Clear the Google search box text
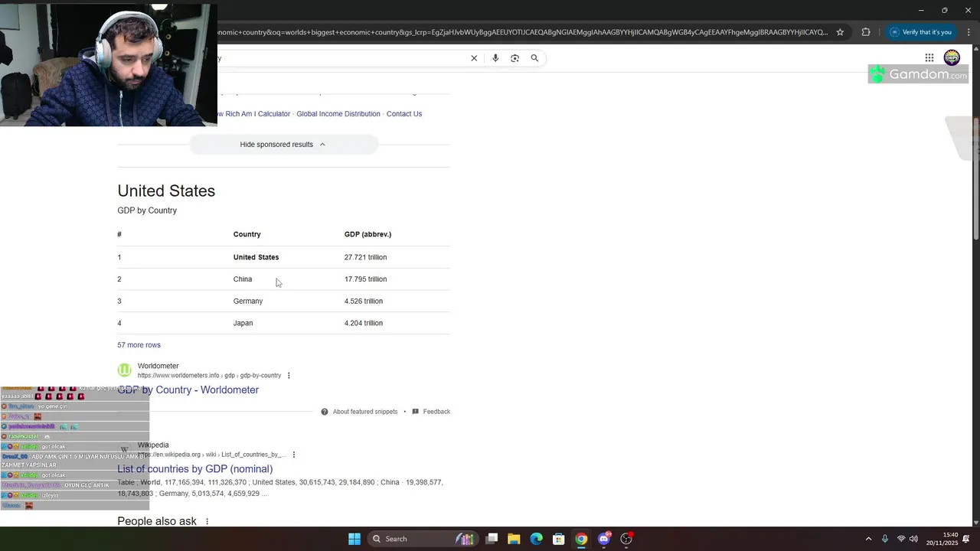Image resolution: width=980 pixels, height=551 pixels. click(474, 58)
